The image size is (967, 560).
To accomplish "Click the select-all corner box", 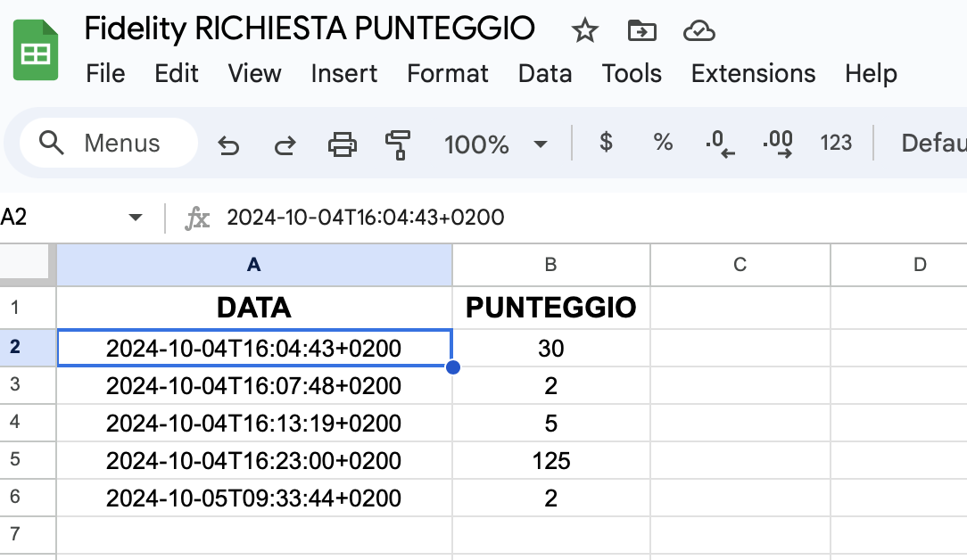I will [27, 264].
